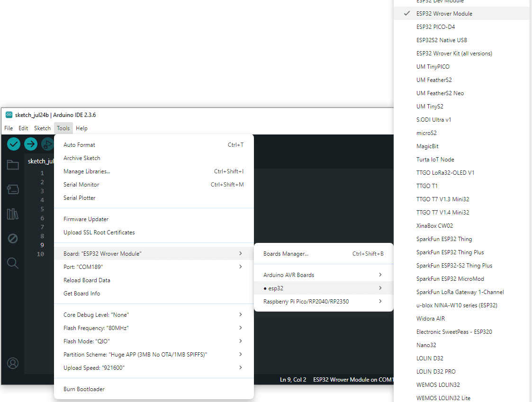
Task: Open the Search magnifier sidebar icon
Action: 13,263
